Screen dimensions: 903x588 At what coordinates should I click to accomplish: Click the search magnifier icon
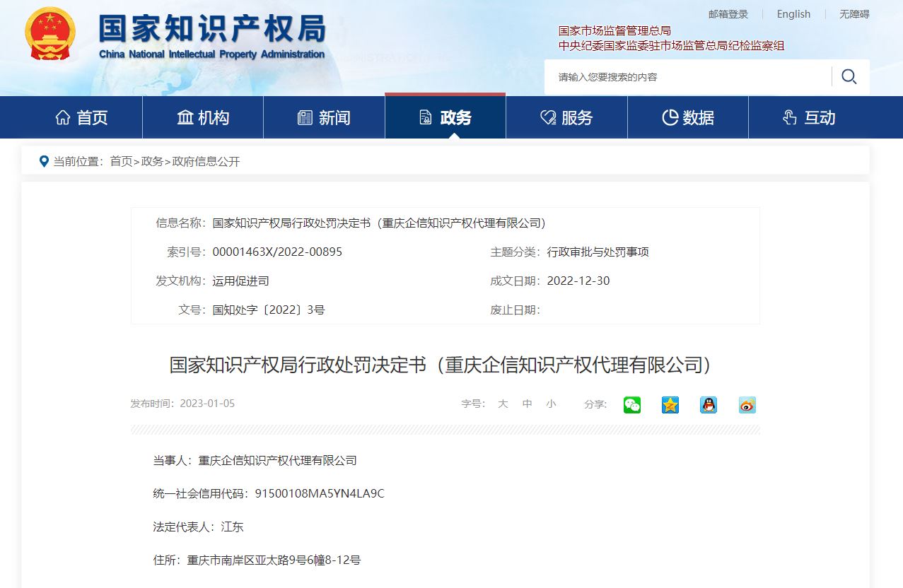pos(849,76)
